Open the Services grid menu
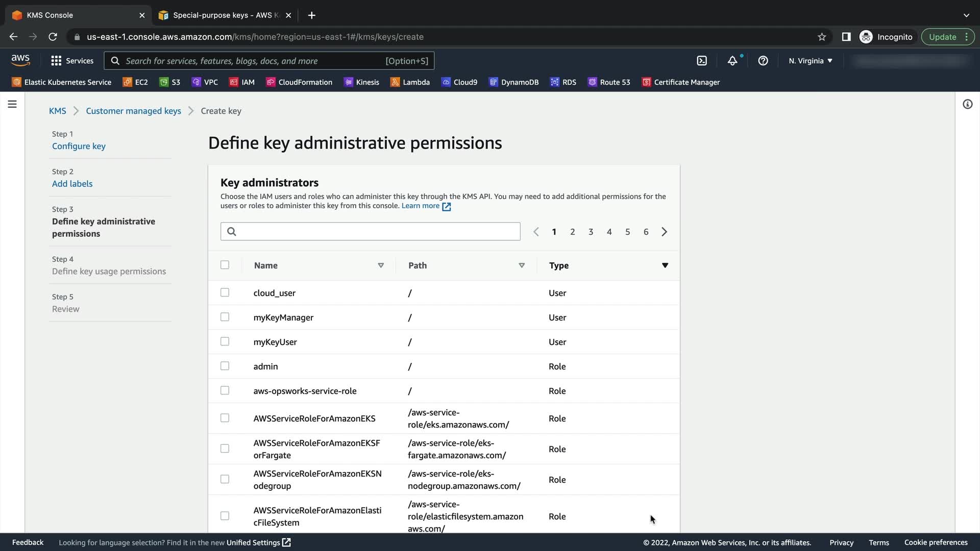Image resolution: width=980 pixels, height=551 pixels. coord(72,61)
